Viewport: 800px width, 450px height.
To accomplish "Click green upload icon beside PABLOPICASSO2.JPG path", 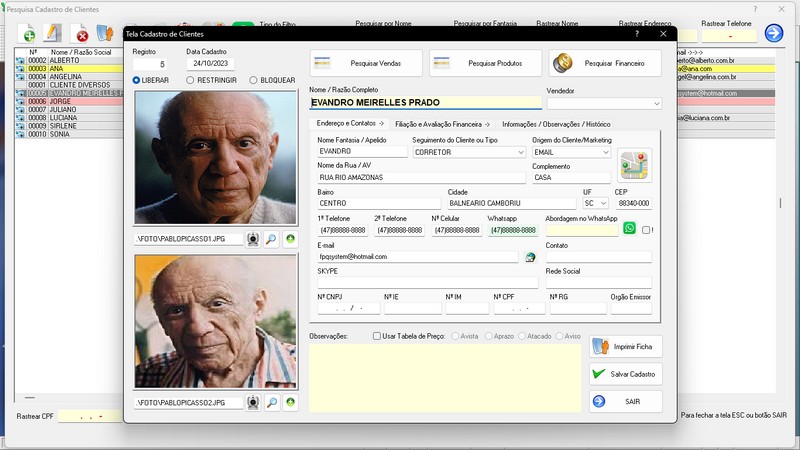I will click(290, 402).
